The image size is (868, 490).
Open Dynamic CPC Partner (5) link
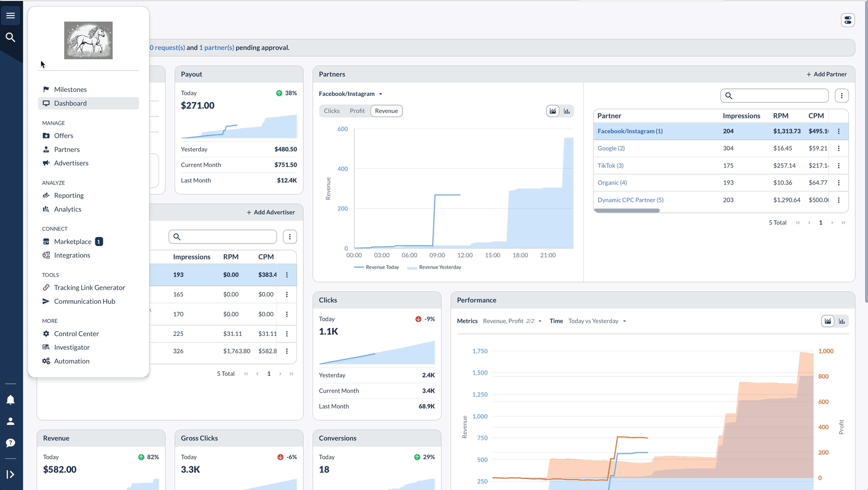[631, 200]
